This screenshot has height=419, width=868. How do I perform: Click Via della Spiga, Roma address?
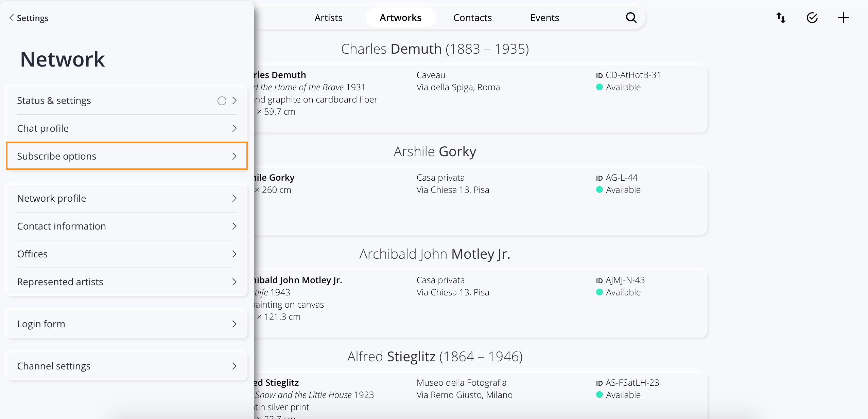click(458, 87)
